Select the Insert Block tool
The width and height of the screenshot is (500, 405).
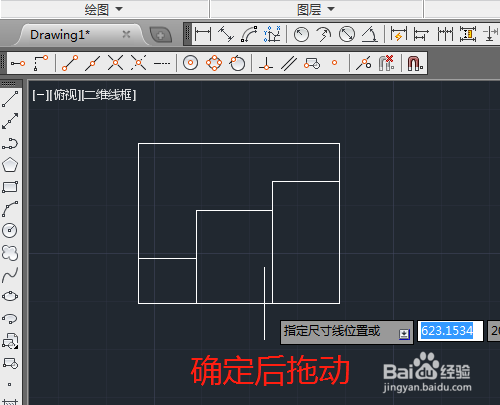click(10, 341)
